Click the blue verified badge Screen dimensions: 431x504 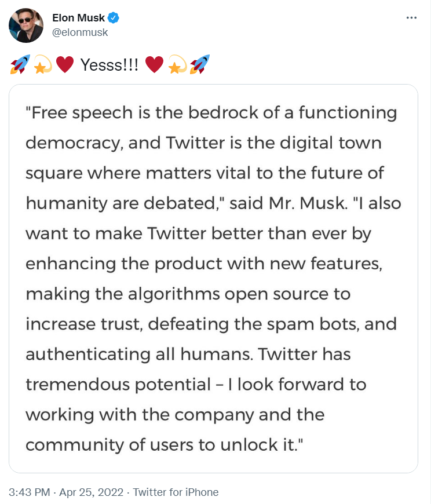(x=114, y=18)
